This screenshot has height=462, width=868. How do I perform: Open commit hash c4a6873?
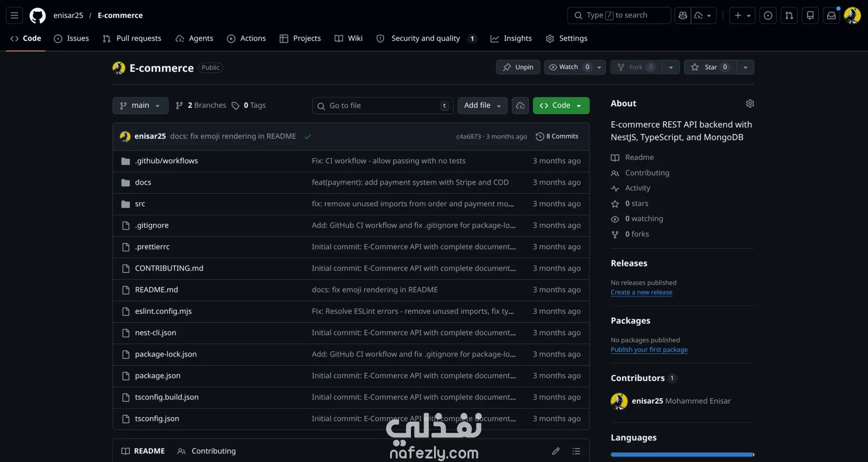[x=468, y=137]
